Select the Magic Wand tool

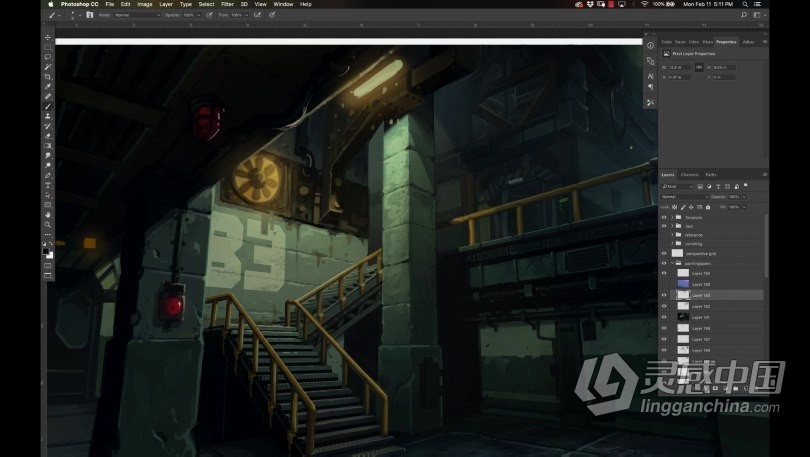[x=48, y=67]
